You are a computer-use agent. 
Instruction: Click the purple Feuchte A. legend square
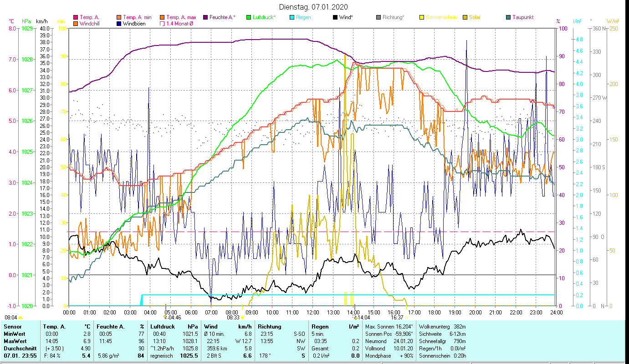(205, 17)
